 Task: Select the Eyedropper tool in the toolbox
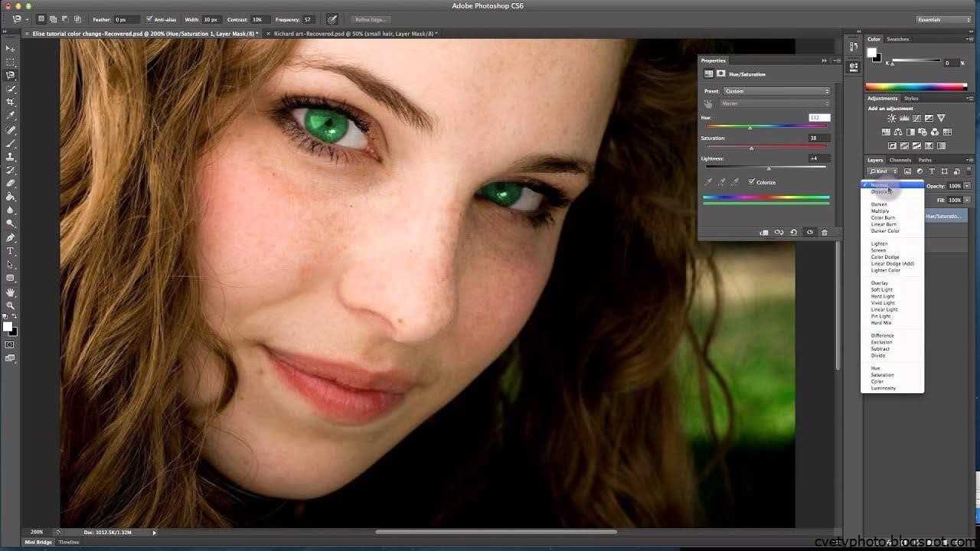11,116
